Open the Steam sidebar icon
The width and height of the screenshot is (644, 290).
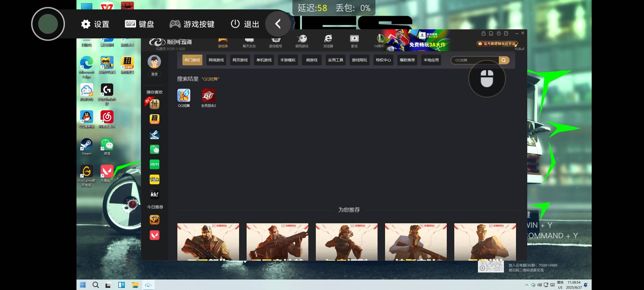click(x=154, y=134)
